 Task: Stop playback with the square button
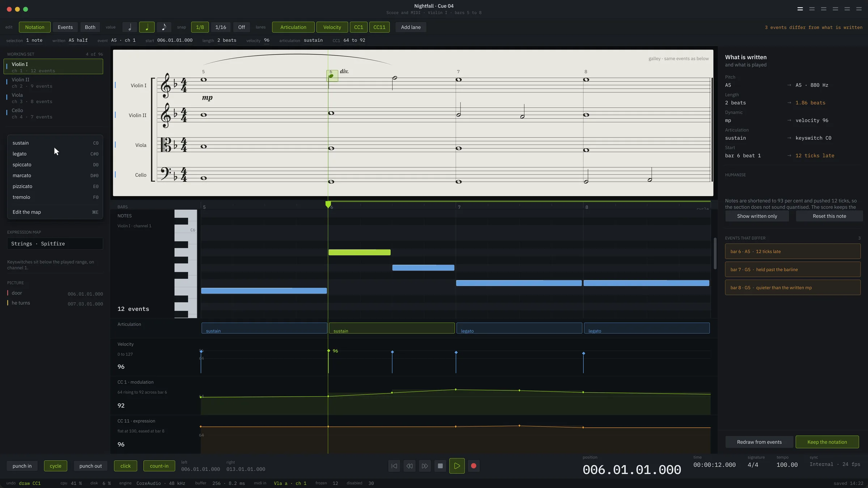pos(440,466)
